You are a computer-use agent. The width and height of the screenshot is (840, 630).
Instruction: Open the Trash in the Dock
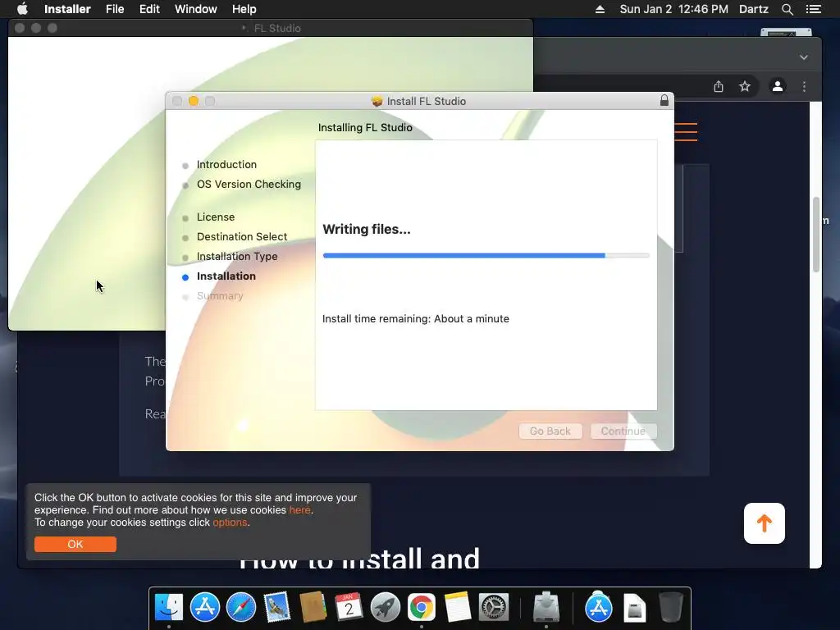(x=671, y=608)
